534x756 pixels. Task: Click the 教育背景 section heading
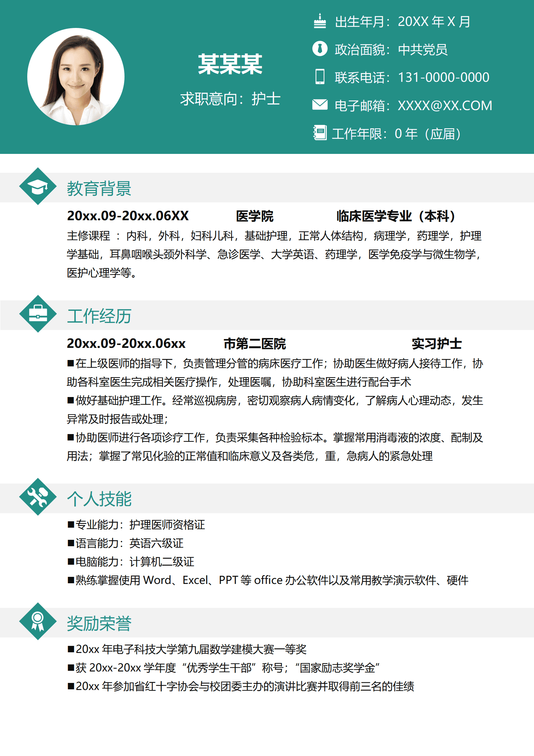[99, 188]
